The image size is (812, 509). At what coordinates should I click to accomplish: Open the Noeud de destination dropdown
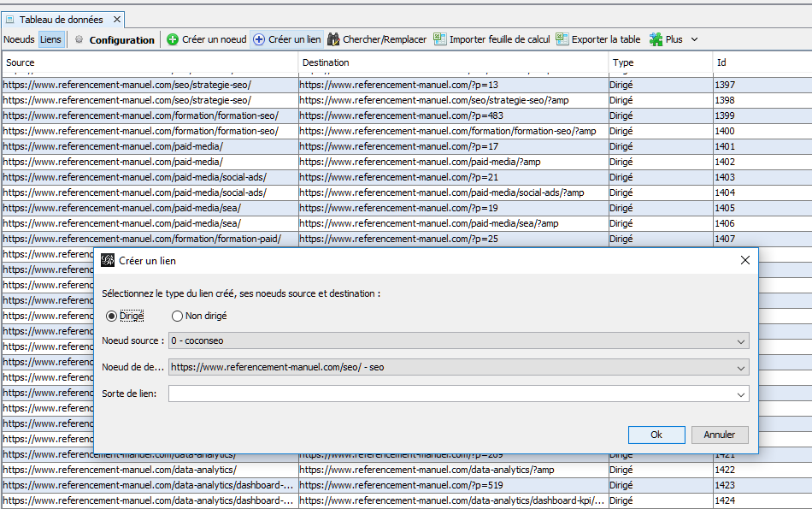tap(740, 367)
